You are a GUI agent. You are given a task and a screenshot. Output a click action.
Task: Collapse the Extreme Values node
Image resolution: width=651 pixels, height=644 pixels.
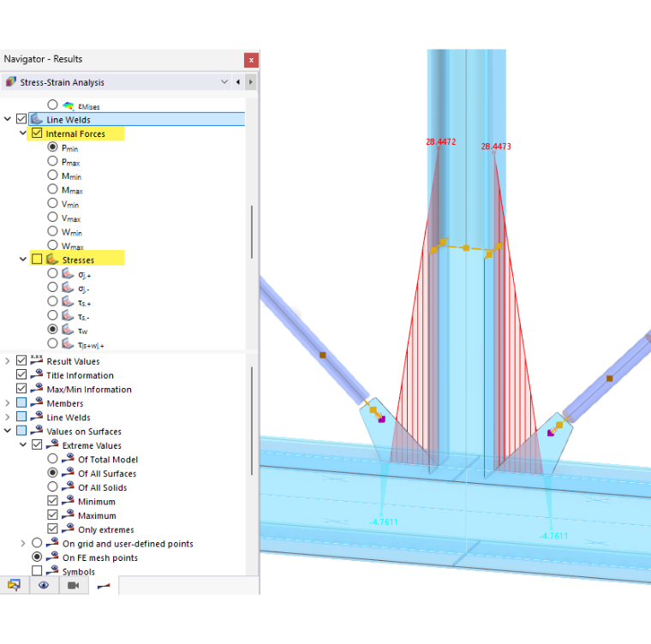(x=23, y=445)
